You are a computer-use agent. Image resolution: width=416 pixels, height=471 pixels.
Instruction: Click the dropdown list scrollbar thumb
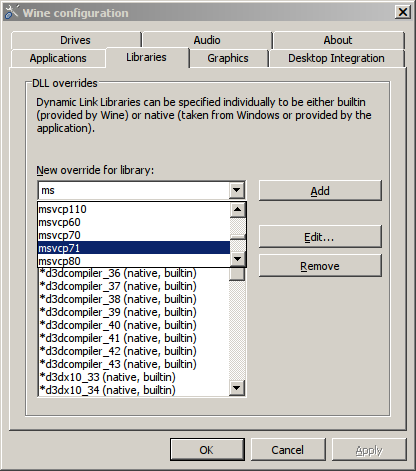coord(238,237)
